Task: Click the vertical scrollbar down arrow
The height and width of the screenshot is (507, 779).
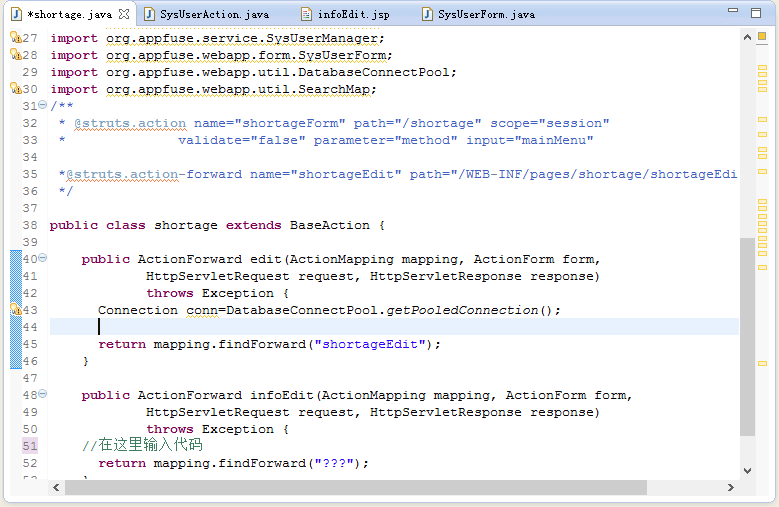Action: 747,470
